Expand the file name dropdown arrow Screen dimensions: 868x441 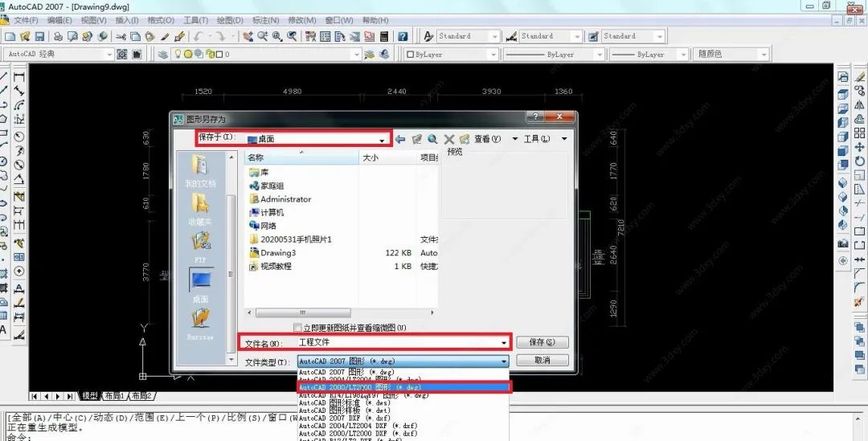[x=503, y=342]
